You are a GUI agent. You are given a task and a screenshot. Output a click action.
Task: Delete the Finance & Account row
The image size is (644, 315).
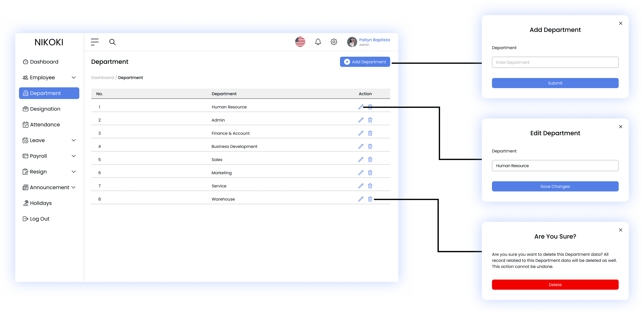[370, 133]
